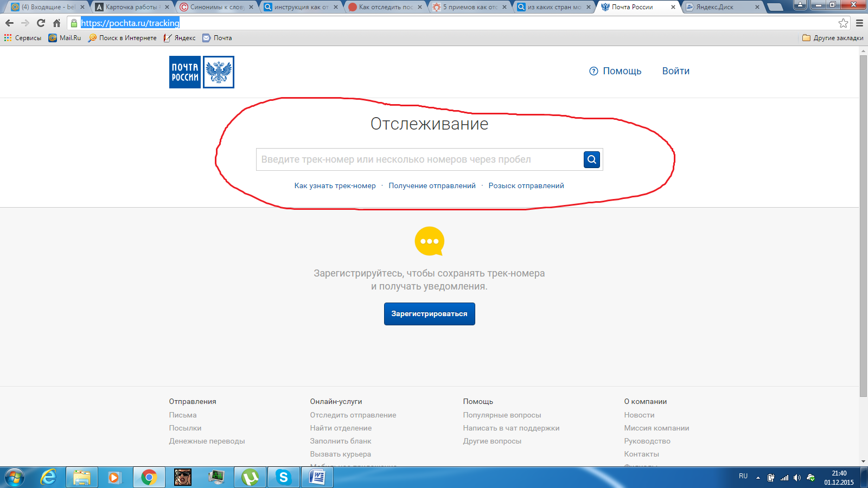Switch to Яндекс.Диск tab

pyautogui.click(x=722, y=7)
